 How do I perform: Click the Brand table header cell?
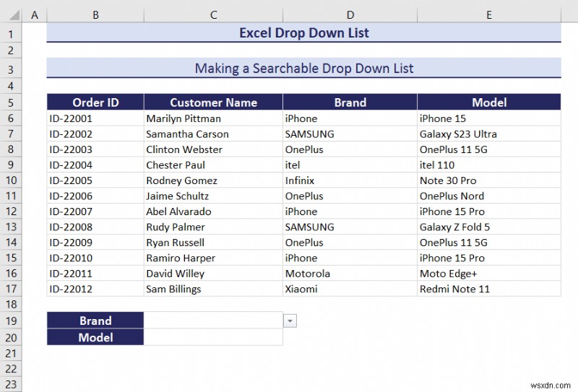(x=350, y=102)
